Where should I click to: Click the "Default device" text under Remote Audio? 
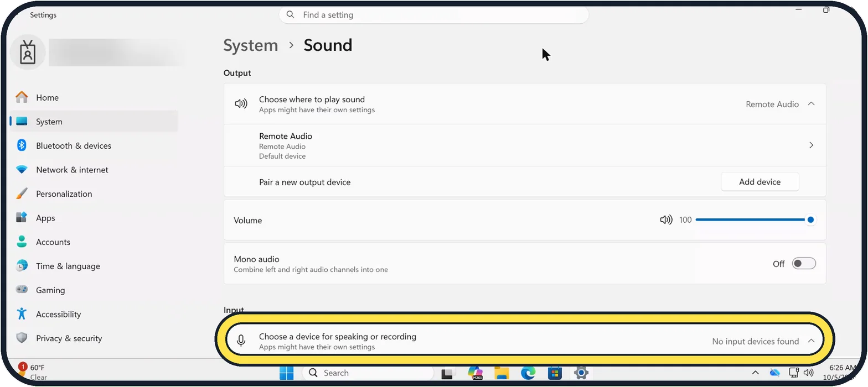coord(282,156)
